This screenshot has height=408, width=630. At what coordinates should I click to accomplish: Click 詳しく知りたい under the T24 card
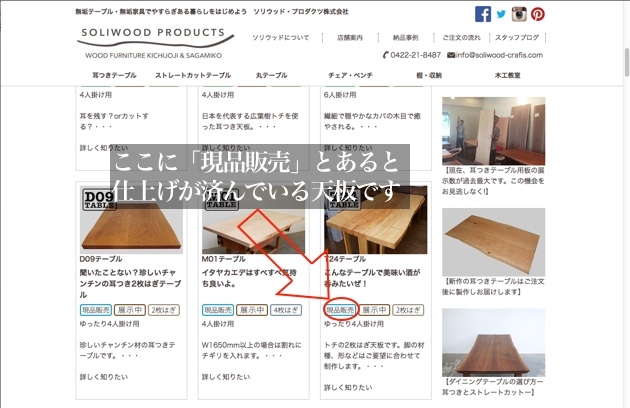click(348, 387)
